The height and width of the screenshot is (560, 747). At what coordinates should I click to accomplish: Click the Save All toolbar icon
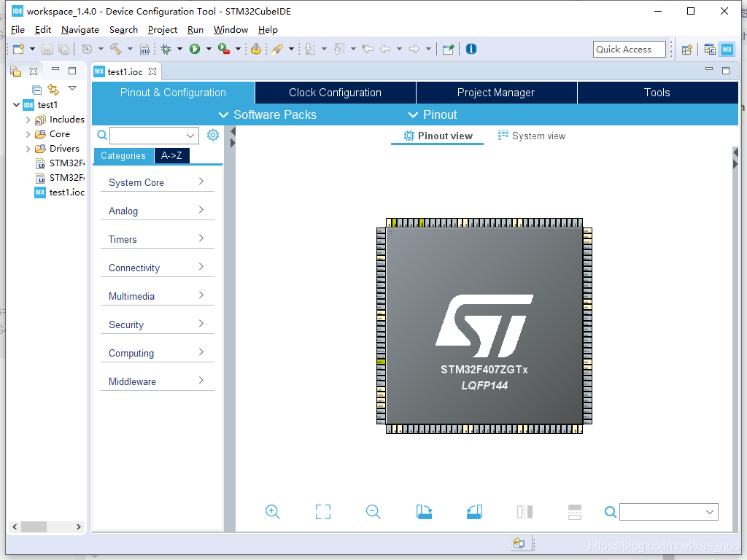click(x=64, y=49)
